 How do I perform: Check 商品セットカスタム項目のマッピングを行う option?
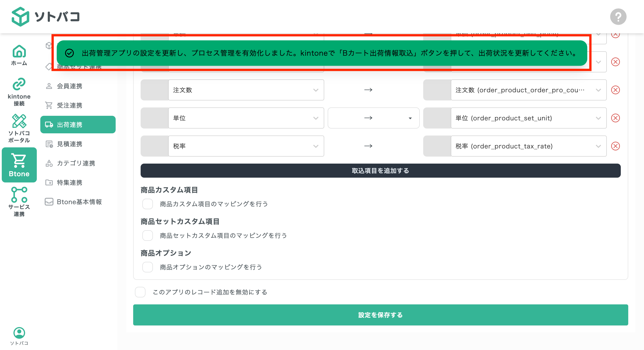147,235
